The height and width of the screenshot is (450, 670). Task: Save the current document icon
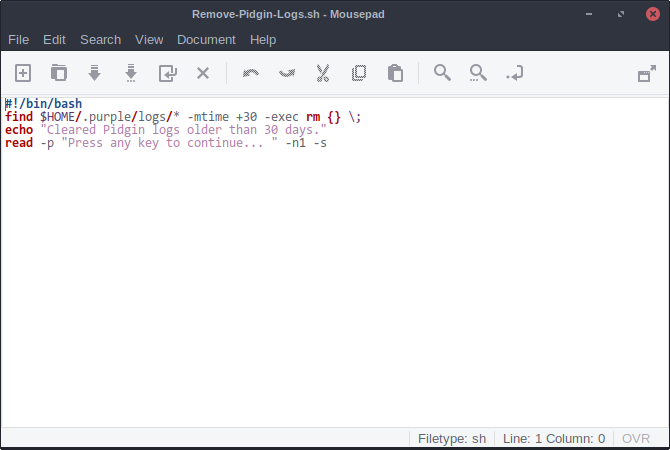(x=94, y=73)
